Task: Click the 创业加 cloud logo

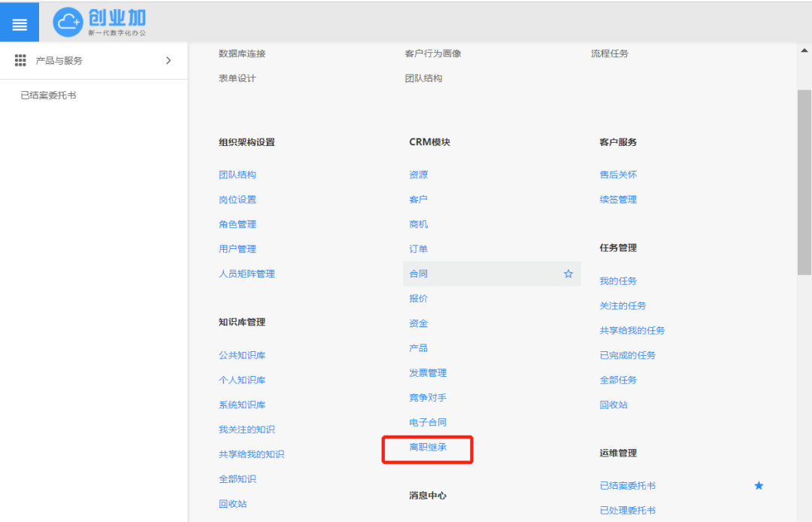Action: coord(68,23)
